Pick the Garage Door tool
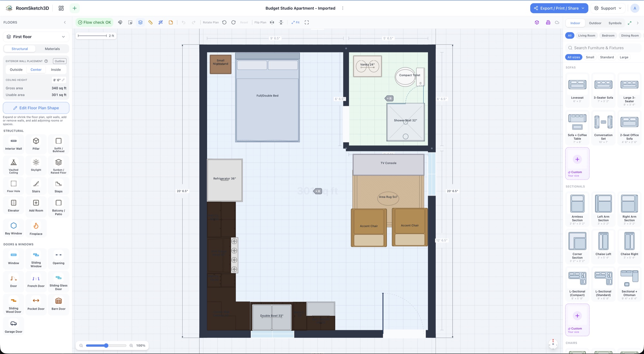The height and width of the screenshot is (354, 644). point(14,326)
